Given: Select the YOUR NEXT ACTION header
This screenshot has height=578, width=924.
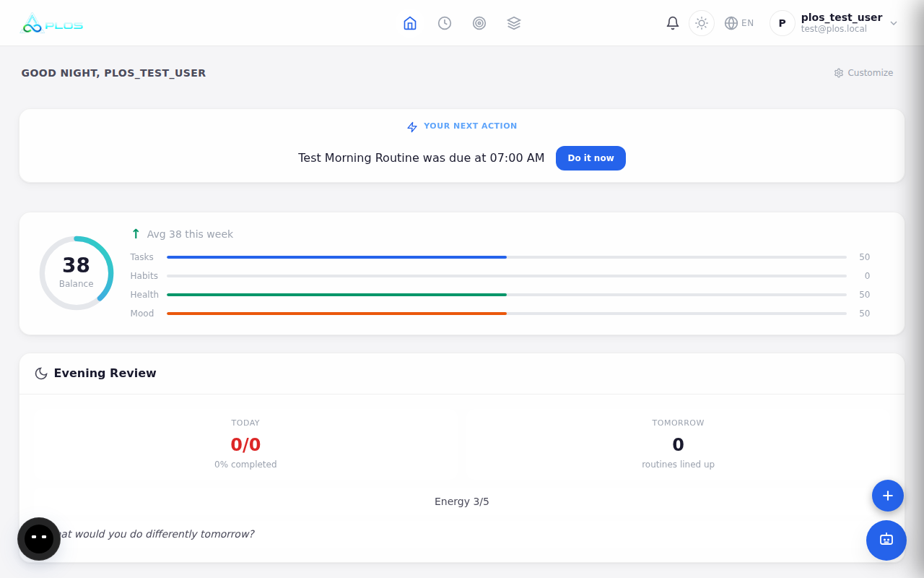Looking at the screenshot, I should click(x=470, y=126).
